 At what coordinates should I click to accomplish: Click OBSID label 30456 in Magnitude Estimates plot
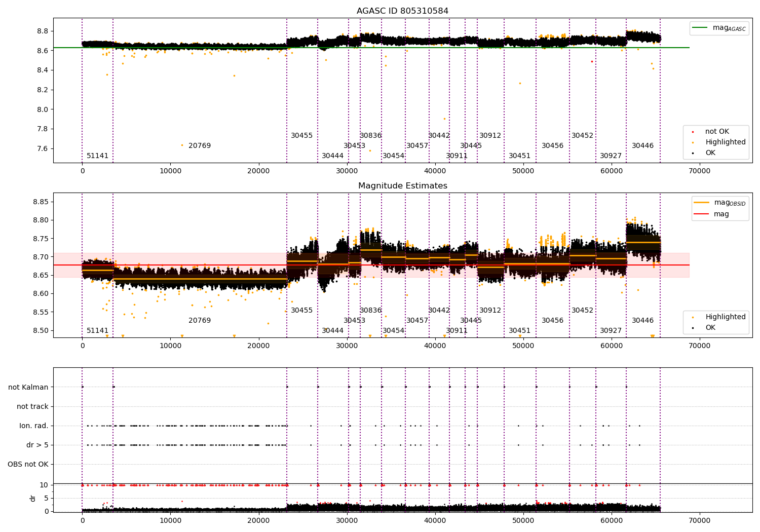click(x=553, y=321)
